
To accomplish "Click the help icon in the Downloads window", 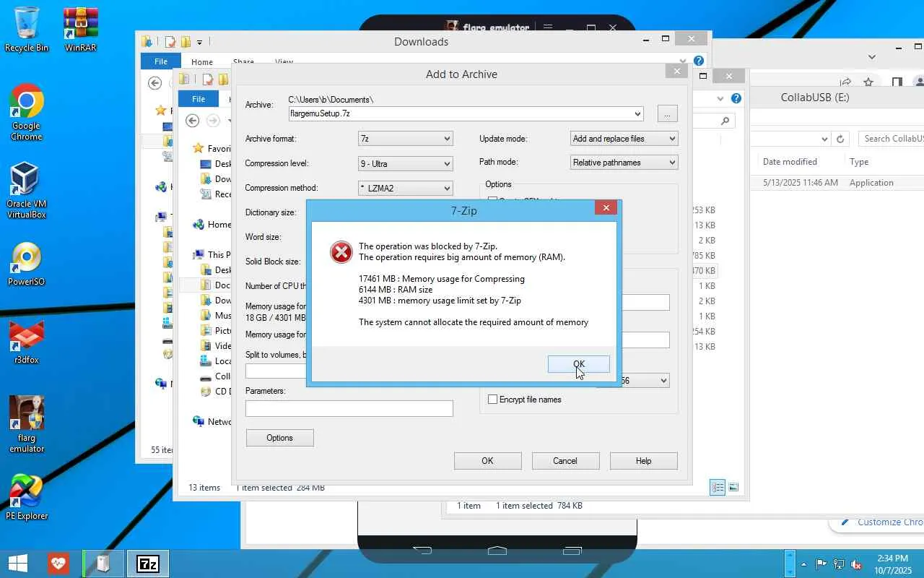I will (x=699, y=61).
